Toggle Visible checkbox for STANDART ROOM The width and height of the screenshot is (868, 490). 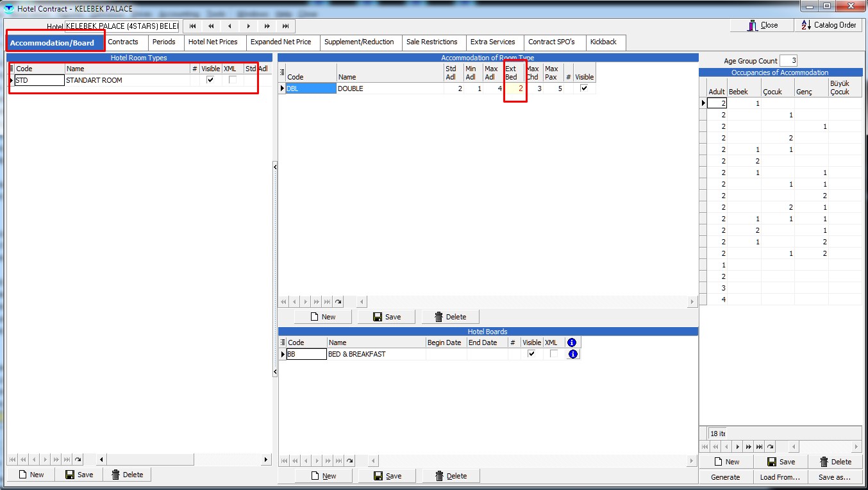[210, 80]
